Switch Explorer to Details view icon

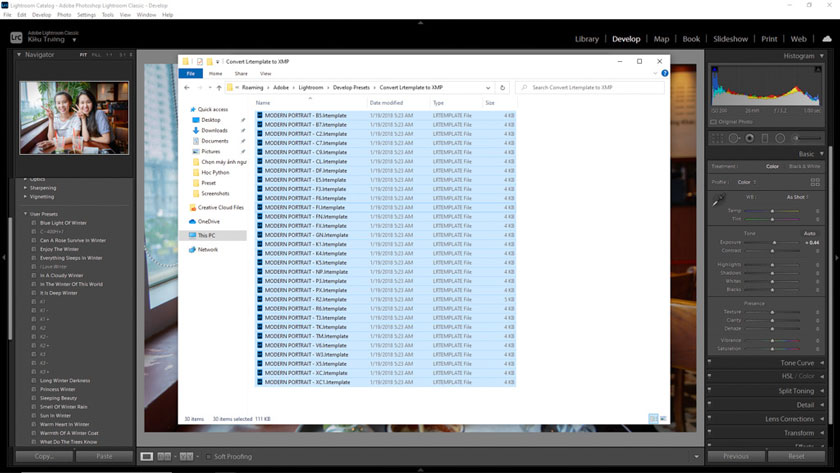(653, 418)
